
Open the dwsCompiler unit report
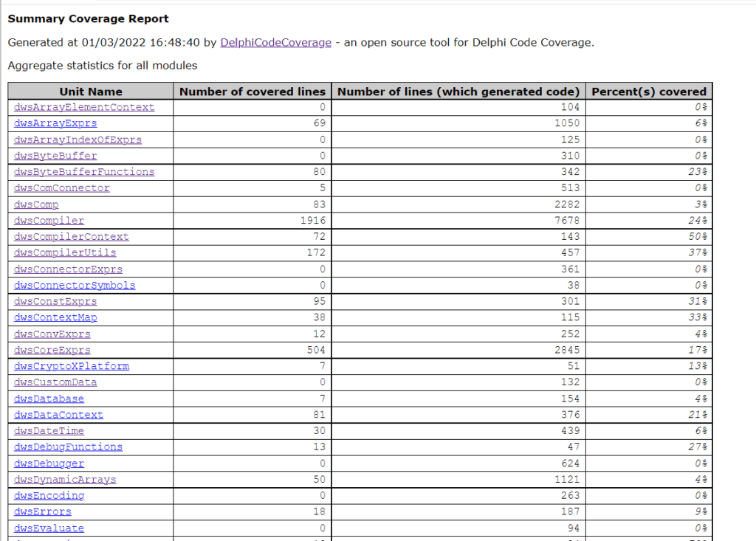[49, 221]
